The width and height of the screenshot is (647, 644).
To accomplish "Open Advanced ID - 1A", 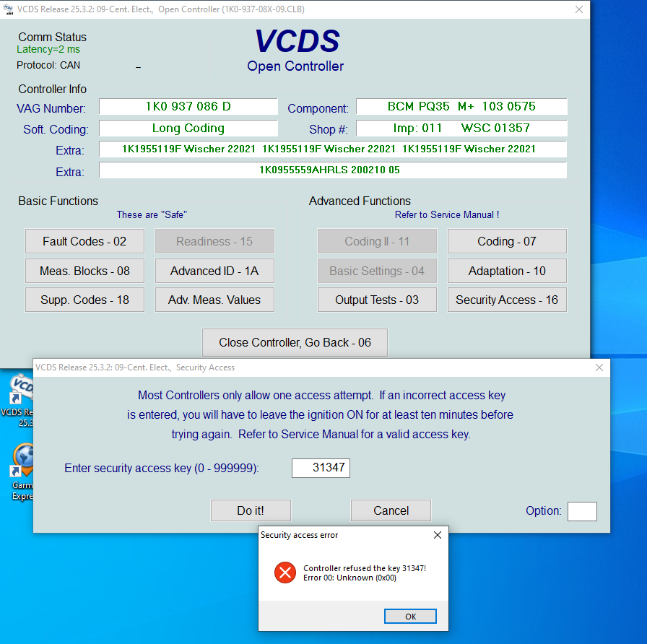I will click(x=214, y=271).
